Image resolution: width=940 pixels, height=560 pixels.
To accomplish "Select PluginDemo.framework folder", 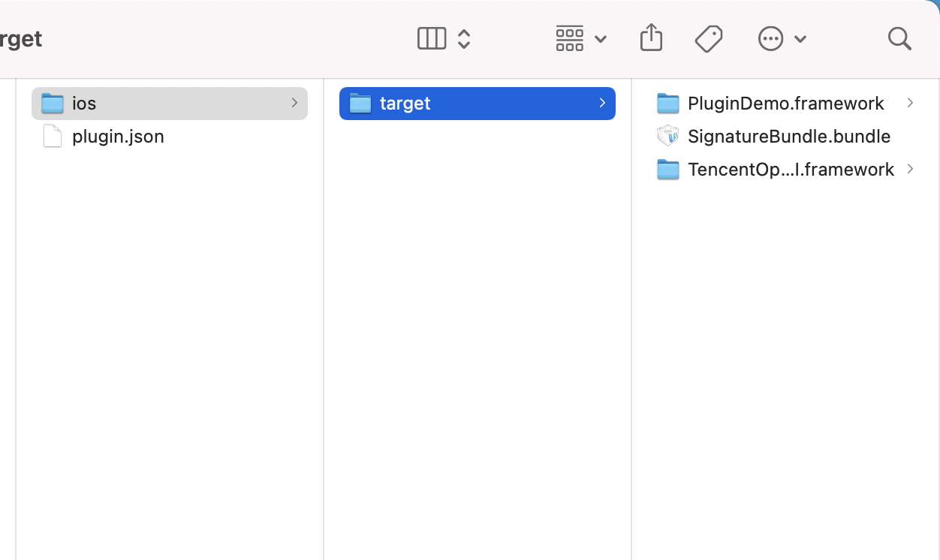I will pyautogui.click(x=785, y=103).
